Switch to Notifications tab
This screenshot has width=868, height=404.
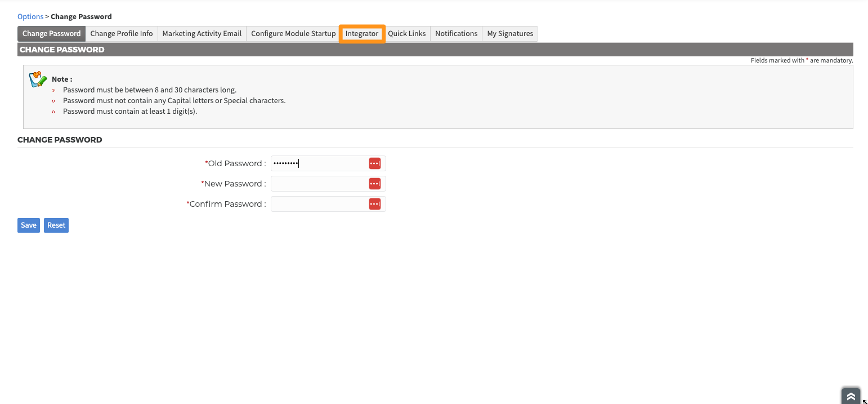click(x=457, y=34)
